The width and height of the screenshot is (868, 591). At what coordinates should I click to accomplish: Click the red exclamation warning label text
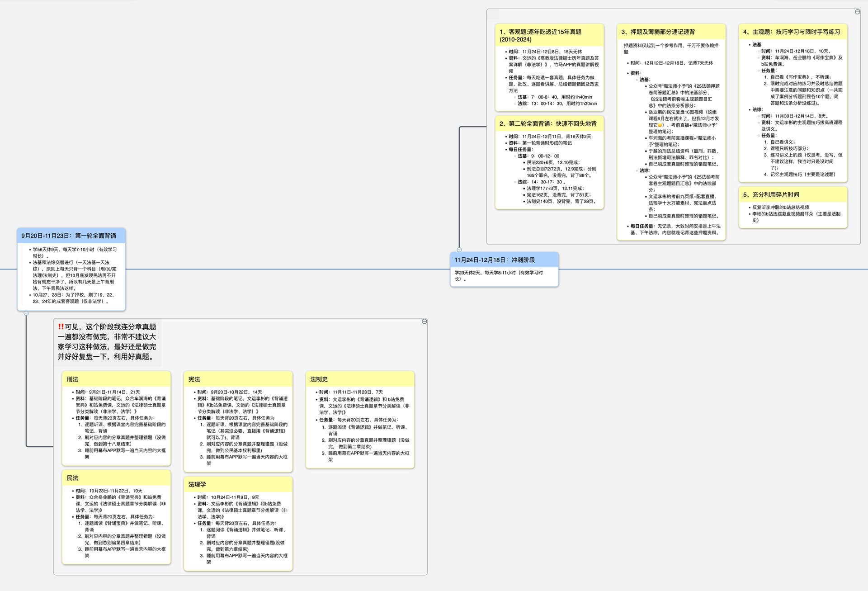click(x=107, y=341)
